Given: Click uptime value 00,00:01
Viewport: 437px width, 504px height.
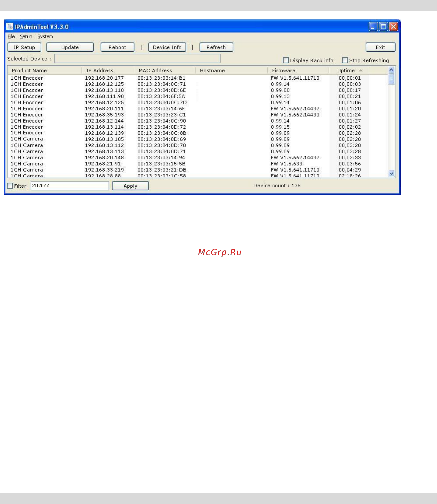Looking at the screenshot, I should click(x=350, y=78).
